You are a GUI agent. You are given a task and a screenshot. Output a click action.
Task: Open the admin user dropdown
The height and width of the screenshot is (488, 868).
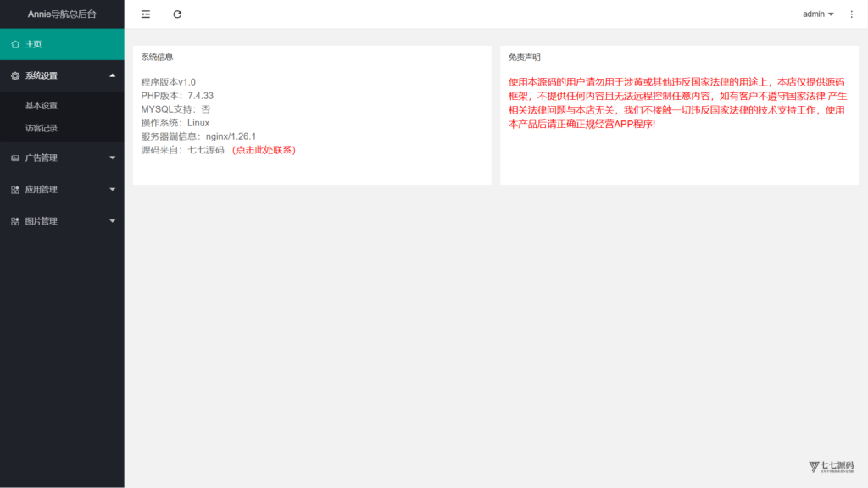click(818, 14)
